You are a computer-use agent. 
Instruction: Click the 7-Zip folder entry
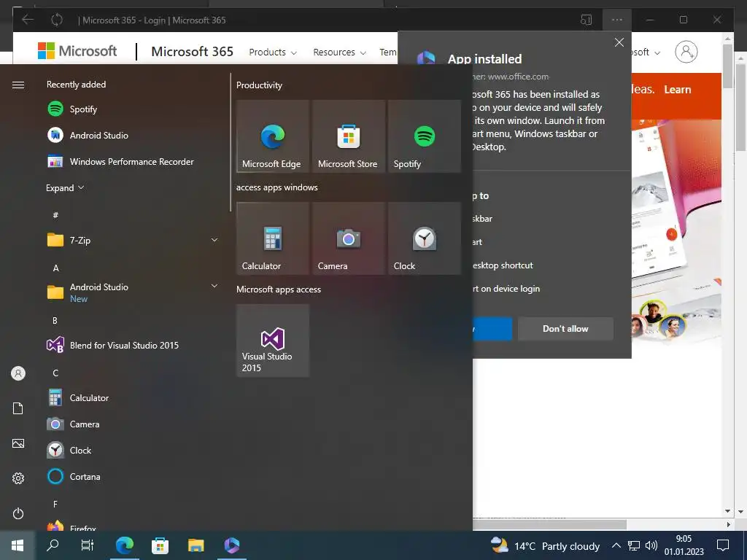pos(133,240)
